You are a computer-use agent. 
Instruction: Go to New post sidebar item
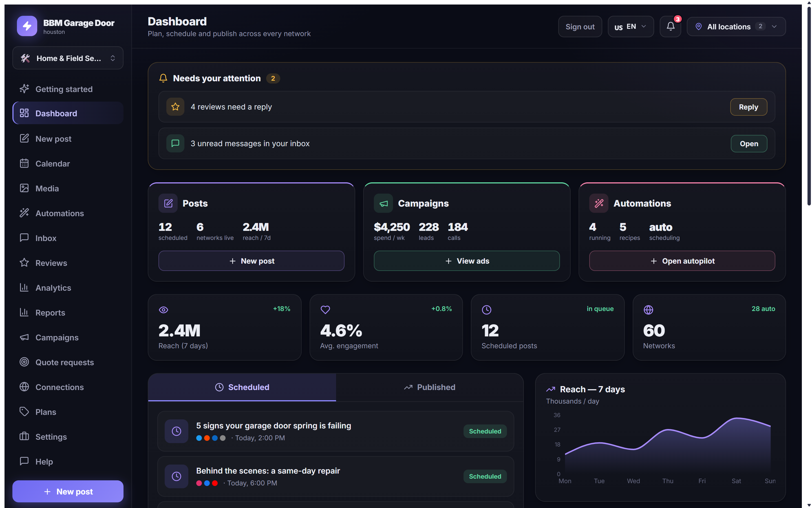[x=68, y=138]
